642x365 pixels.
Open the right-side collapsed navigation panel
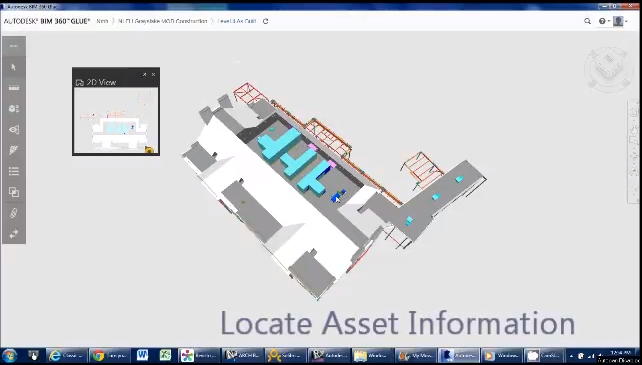pyautogui.click(x=634, y=152)
